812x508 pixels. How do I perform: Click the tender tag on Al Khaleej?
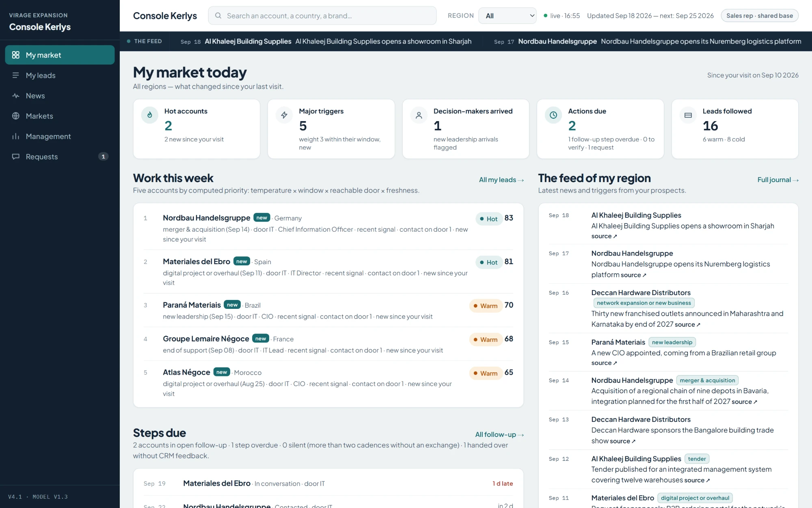(x=697, y=459)
